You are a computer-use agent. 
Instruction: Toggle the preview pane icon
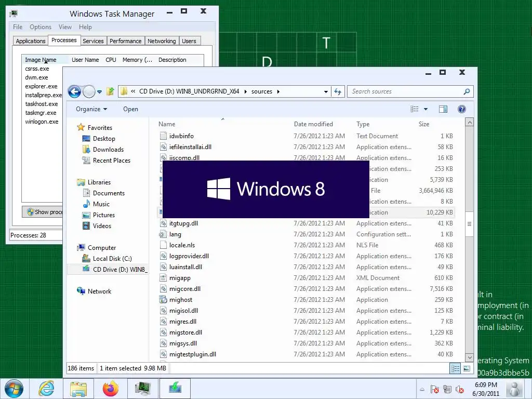[x=443, y=109]
